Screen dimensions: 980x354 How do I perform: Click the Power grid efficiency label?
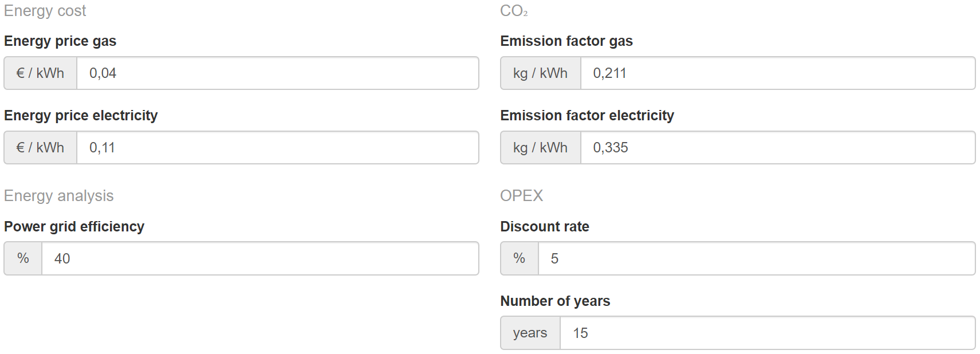[74, 227]
